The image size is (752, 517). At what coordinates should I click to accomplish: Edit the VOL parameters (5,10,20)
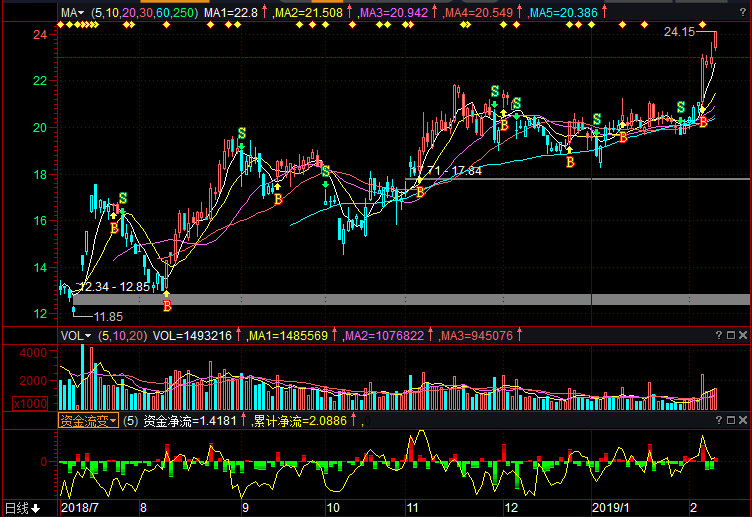click(x=122, y=336)
